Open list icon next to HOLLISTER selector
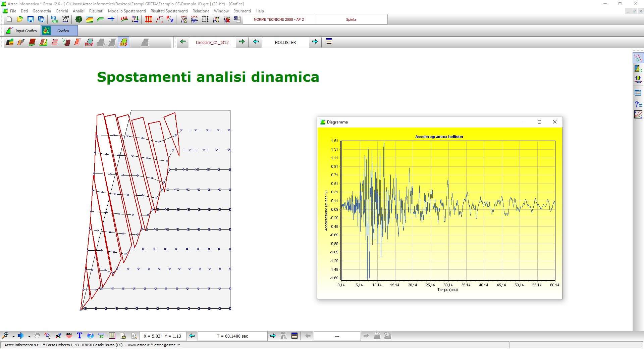The height and width of the screenshot is (349, 644). coord(329,42)
